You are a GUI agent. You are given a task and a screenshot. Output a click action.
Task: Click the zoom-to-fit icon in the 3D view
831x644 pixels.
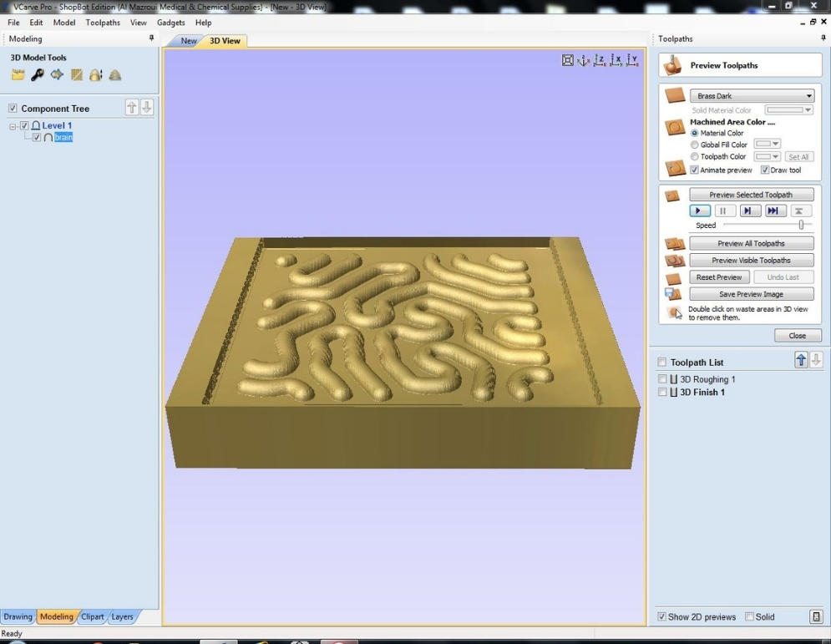click(x=568, y=60)
